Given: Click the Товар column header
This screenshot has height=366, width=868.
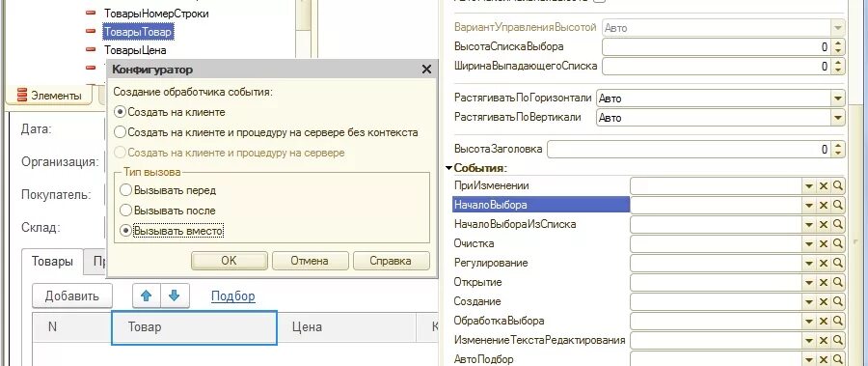Looking at the screenshot, I should click(194, 327).
